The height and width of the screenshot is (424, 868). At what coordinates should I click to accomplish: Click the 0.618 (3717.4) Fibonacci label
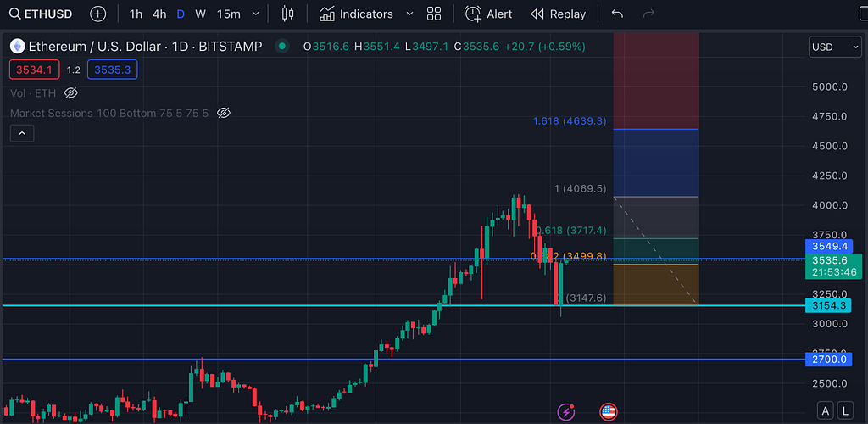[571, 230]
